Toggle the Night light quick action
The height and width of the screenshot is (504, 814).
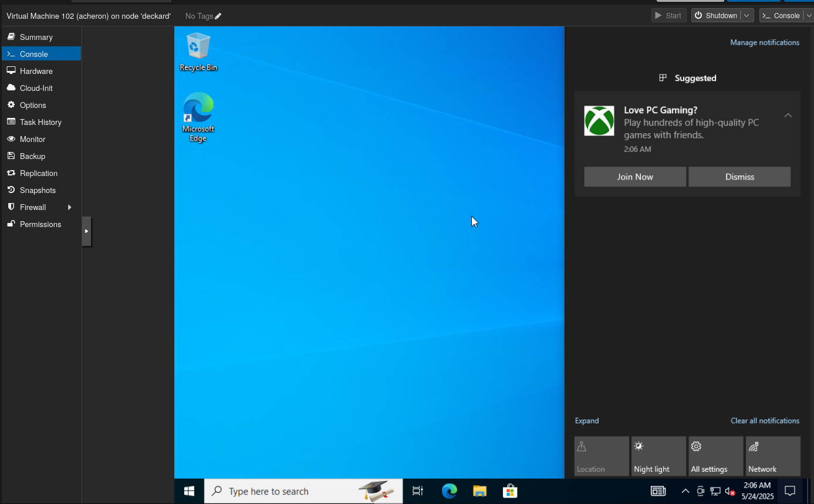click(x=658, y=456)
